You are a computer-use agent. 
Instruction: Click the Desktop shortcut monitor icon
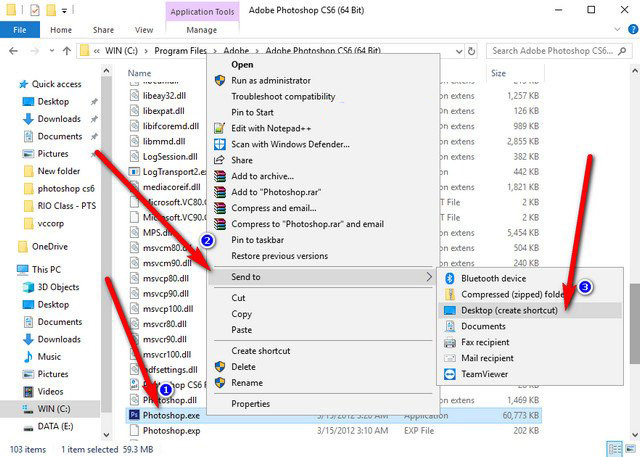point(449,310)
